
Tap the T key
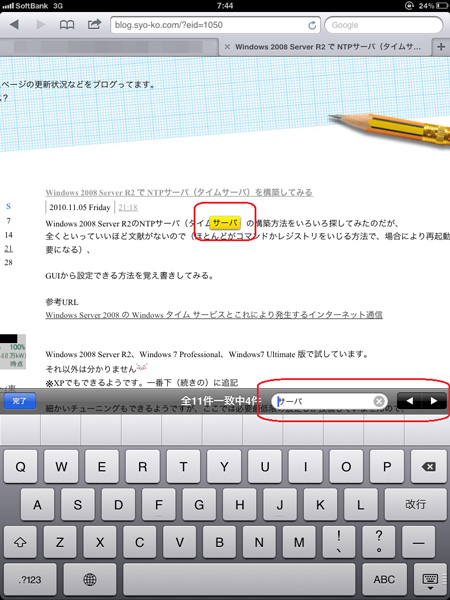pos(183,467)
